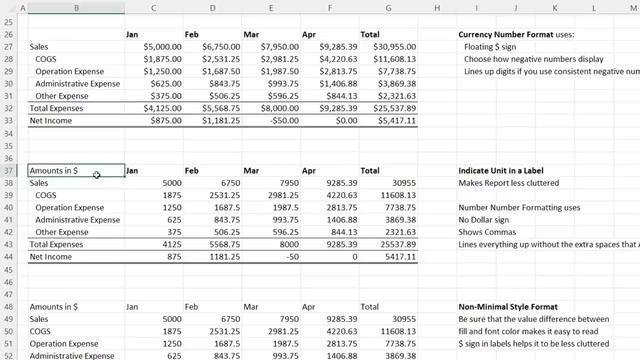Click the COGS label in row 28
640x360 pixels.
coord(46,59)
